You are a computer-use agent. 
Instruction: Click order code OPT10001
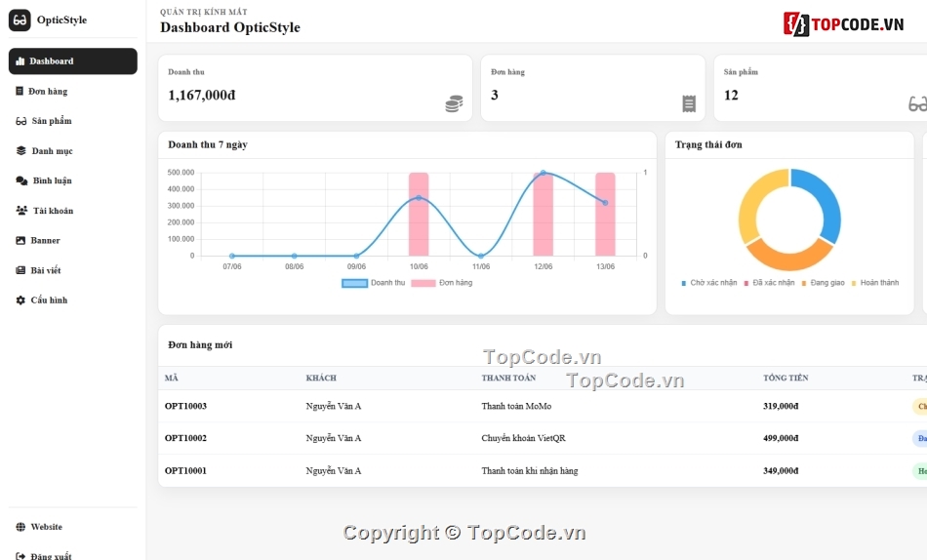click(185, 470)
